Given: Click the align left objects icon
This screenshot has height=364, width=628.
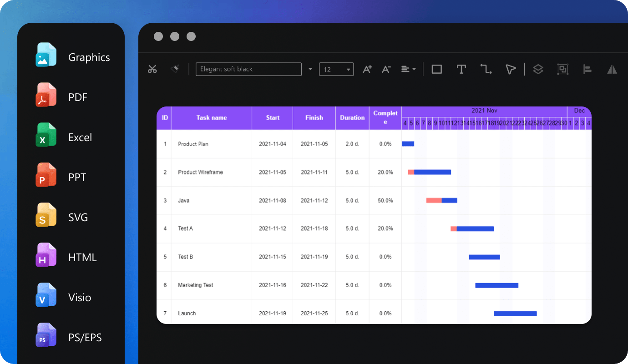Looking at the screenshot, I should (587, 69).
